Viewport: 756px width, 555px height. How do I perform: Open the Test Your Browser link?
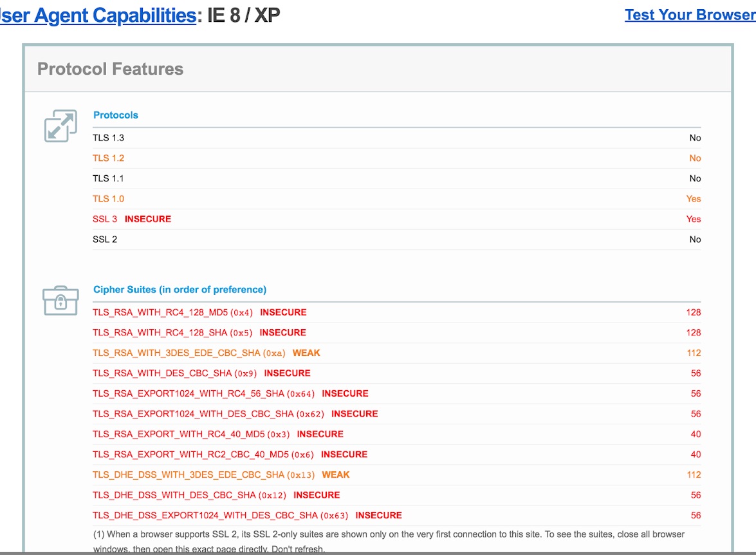pyautogui.click(x=690, y=15)
